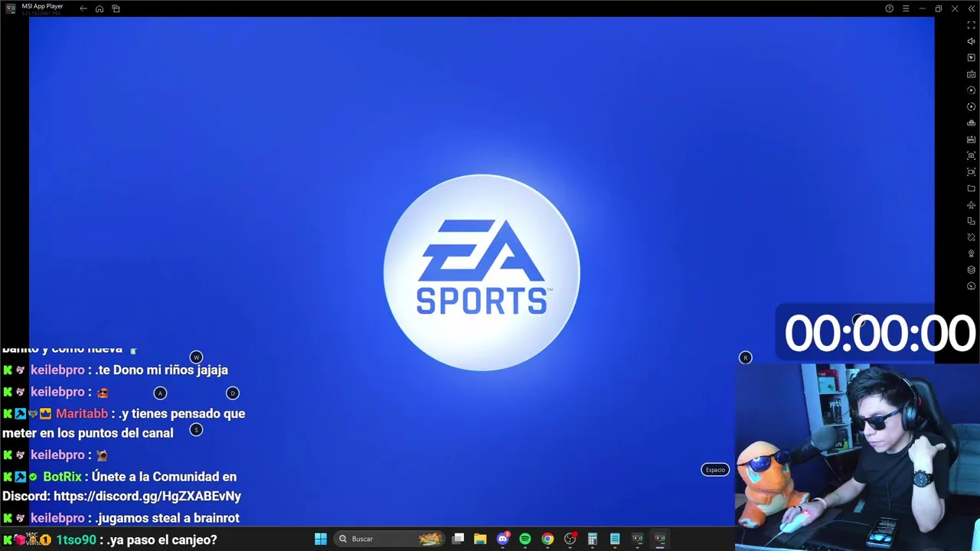Click the 1tso90 username in chat

tap(77, 540)
